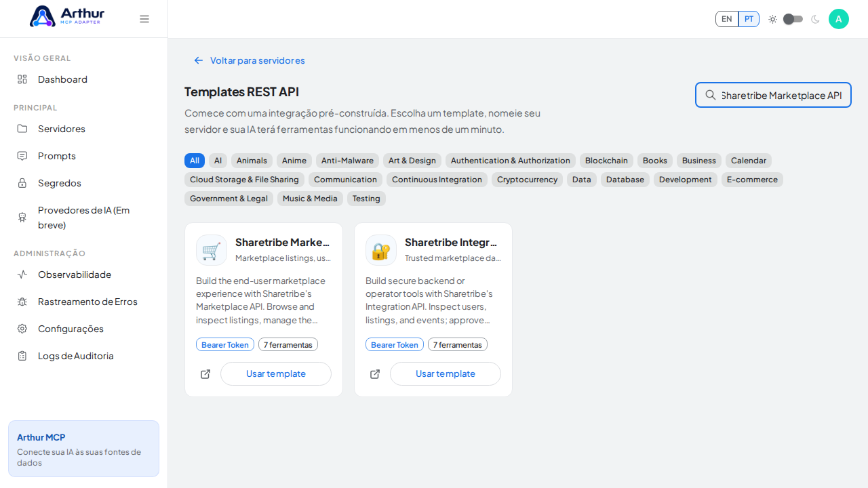Click the Sharetribe Marketplace shopping cart icon
This screenshot has width=868, height=488.
point(212,250)
